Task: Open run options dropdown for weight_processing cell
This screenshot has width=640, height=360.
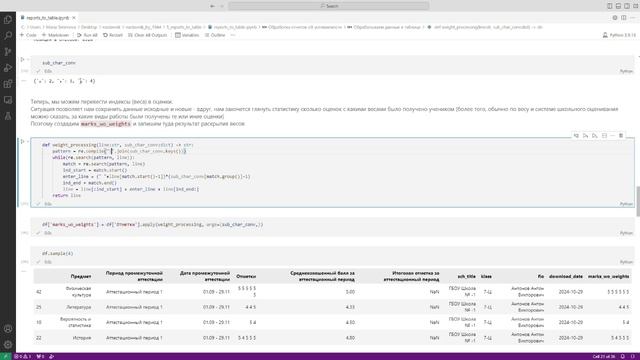Action: pos(28,142)
